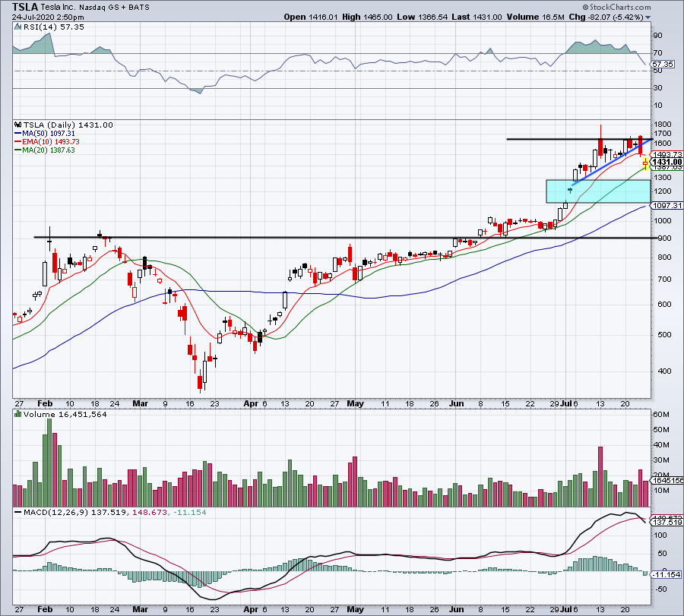Screen dimensions: 684x616
Task: Open the dropdown arrow beside Chg value
Action: 648,17
